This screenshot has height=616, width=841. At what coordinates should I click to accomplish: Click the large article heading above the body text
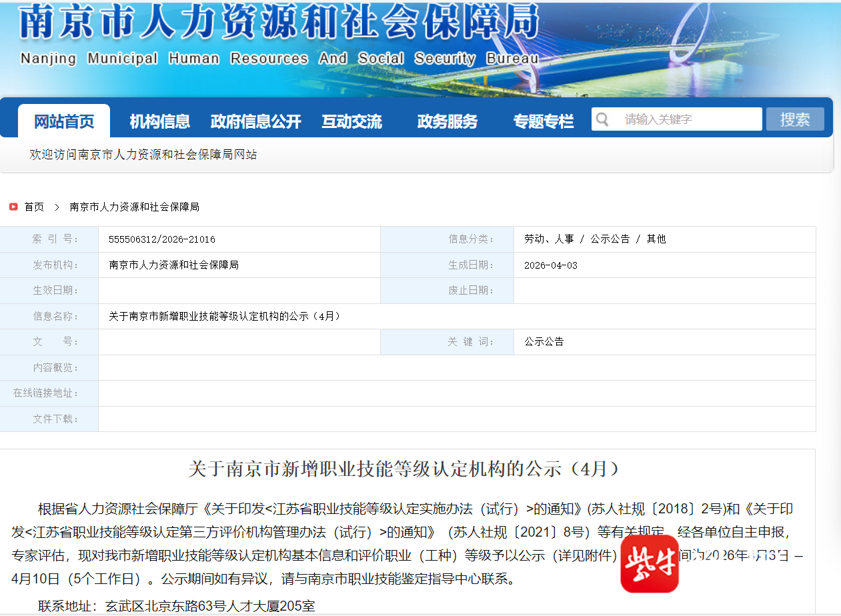point(407,469)
